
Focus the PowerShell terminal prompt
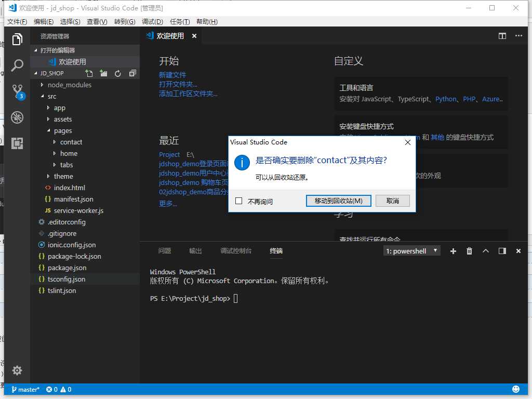(236, 299)
